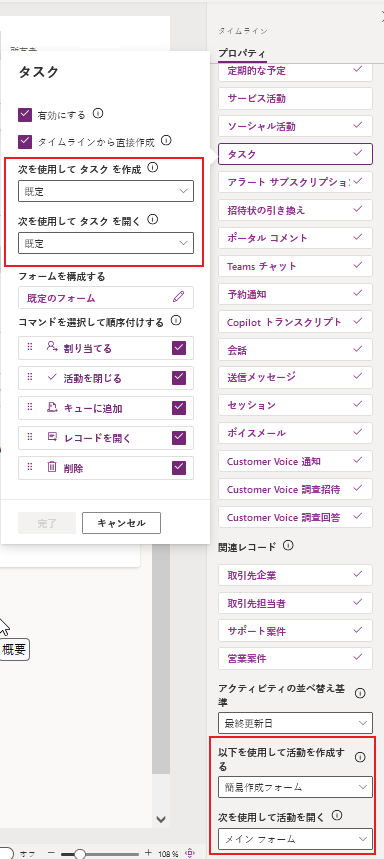Viewport: 384px width, 859px height.
Task: Switch to the プロパティ tab
Action: (242, 54)
